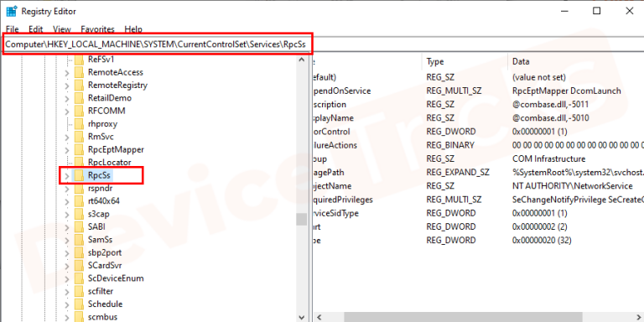Expand the ScDeviceEnum tree node
644x322 pixels.
67,278
